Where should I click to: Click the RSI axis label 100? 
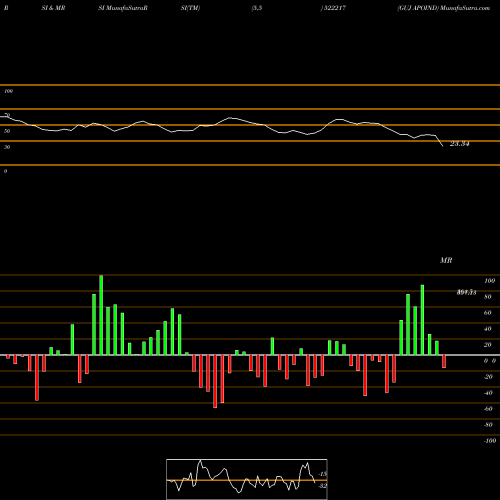coord(8,91)
